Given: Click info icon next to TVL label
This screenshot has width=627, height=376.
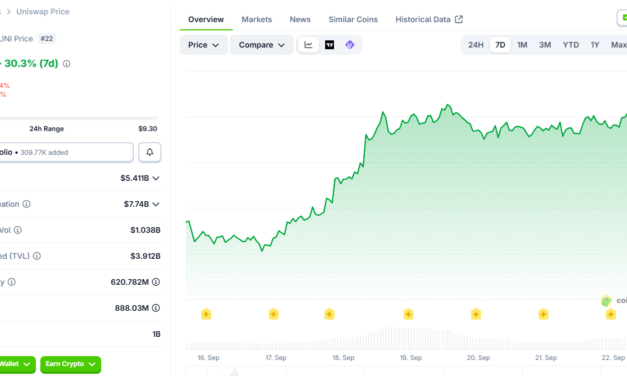Looking at the screenshot, I should click(x=37, y=256).
